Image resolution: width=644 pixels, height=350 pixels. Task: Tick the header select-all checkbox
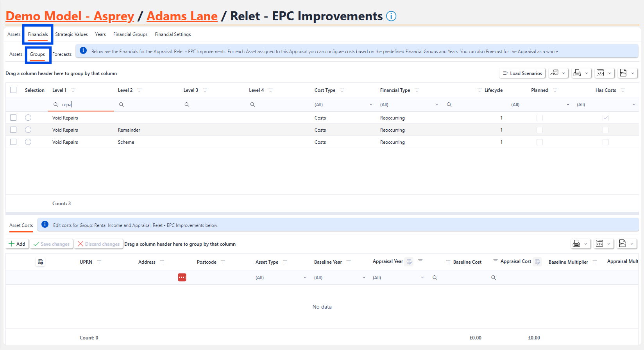[x=13, y=90]
